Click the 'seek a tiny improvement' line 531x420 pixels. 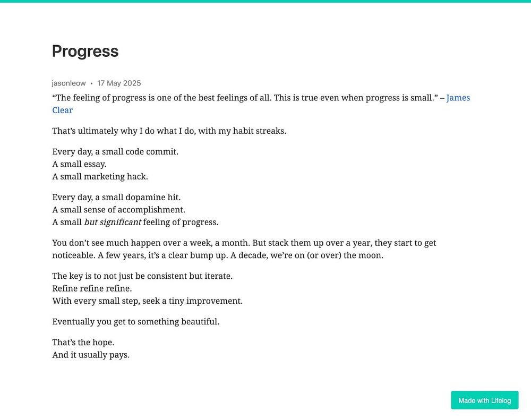(147, 301)
